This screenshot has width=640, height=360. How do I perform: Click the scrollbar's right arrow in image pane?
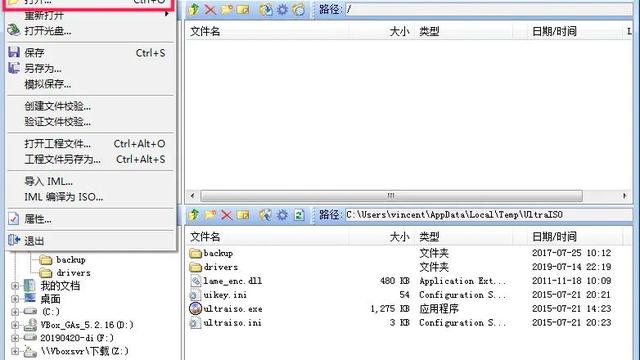click(624, 196)
